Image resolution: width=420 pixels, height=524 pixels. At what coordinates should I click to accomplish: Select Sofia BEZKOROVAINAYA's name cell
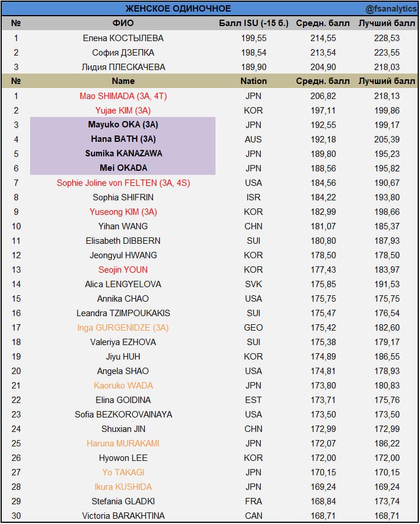pyautogui.click(x=123, y=415)
